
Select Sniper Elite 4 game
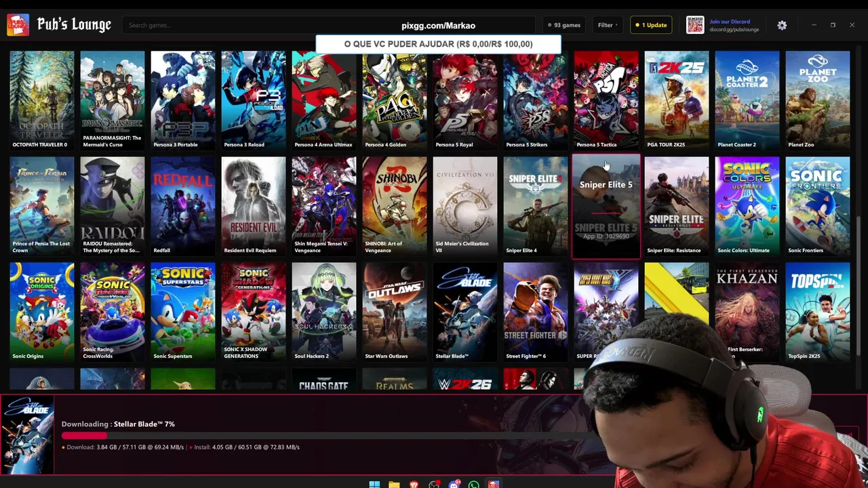tap(536, 206)
